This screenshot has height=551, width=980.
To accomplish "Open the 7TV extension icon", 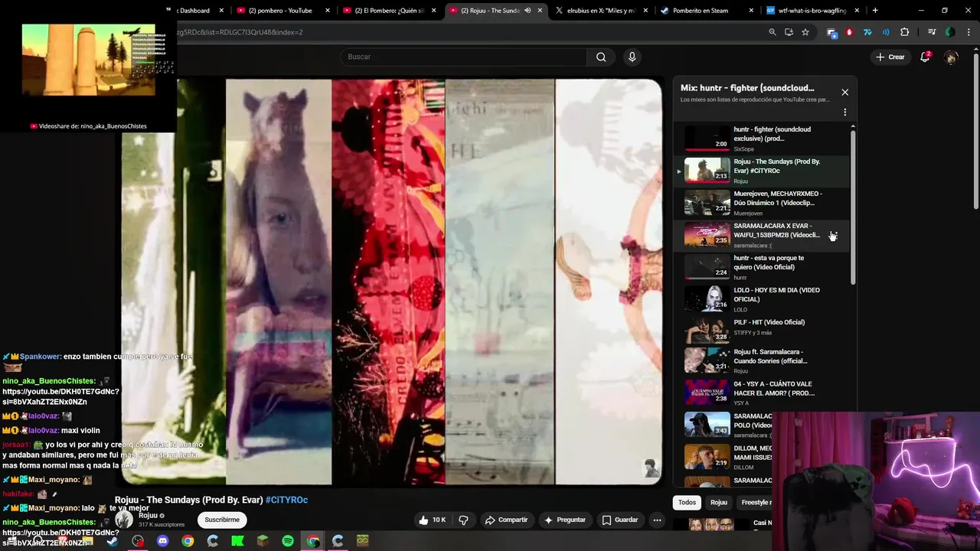I will (867, 32).
